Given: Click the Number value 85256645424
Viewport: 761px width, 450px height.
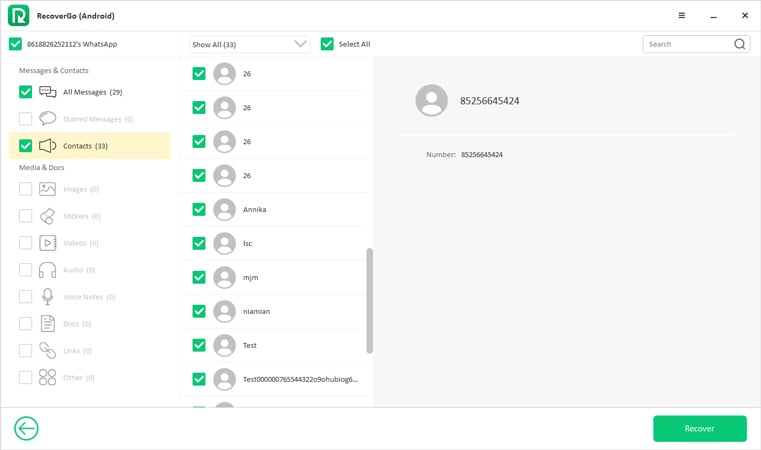Looking at the screenshot, I should coord(482,155).
